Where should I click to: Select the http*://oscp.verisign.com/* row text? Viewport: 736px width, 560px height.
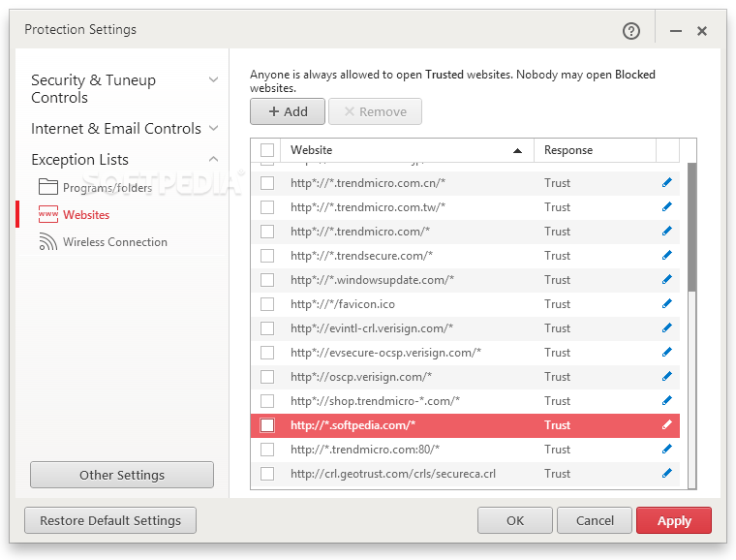(x=361, y=377)
